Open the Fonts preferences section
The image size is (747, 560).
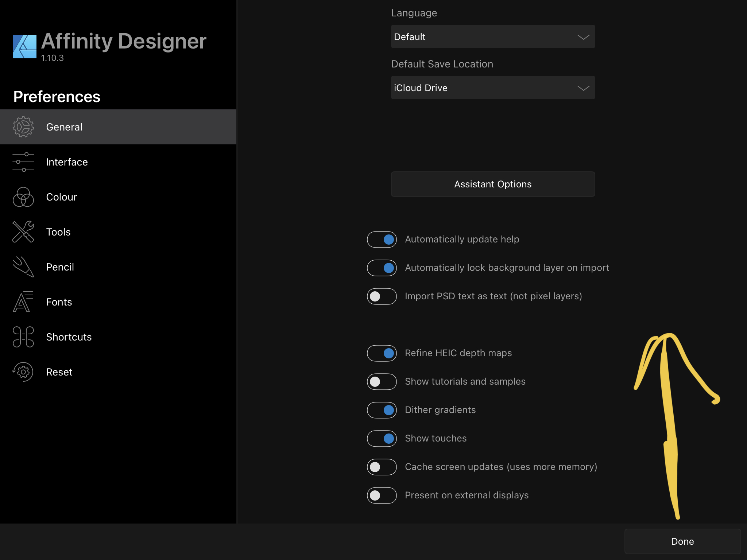coord(118,302)
